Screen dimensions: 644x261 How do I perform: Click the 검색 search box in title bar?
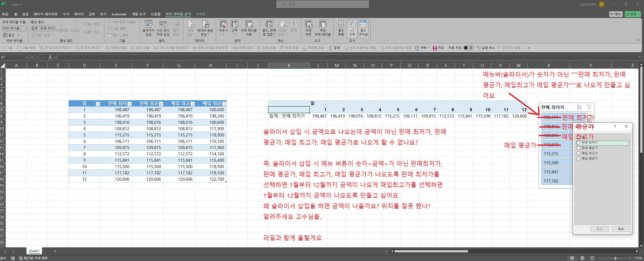322,4
